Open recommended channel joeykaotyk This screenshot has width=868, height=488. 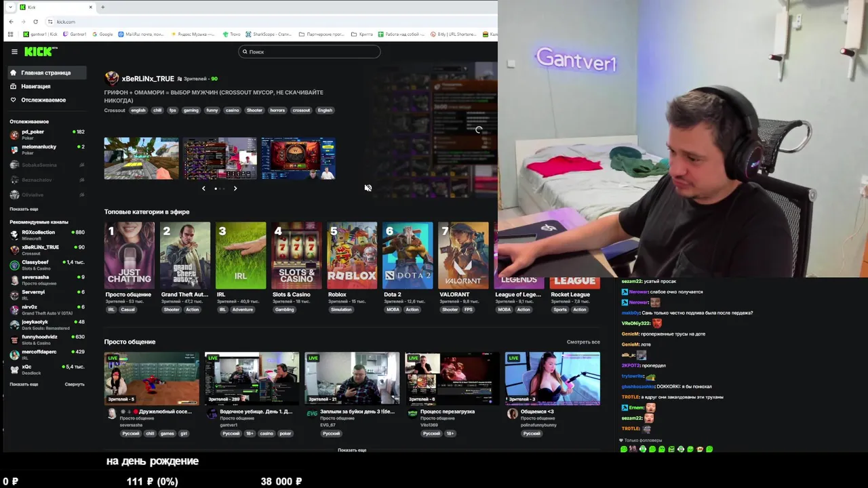click(x=47, y=324)
